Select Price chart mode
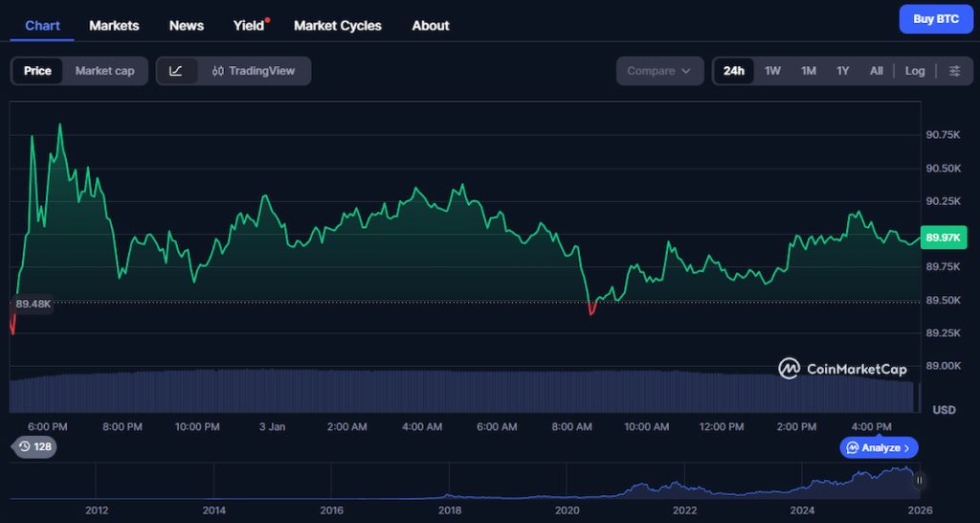The width and height of the screenshot is (980, 523). (x=37, y=71)
